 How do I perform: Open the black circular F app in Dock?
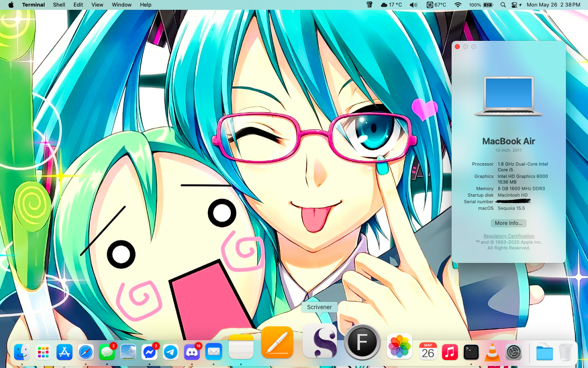362,342
